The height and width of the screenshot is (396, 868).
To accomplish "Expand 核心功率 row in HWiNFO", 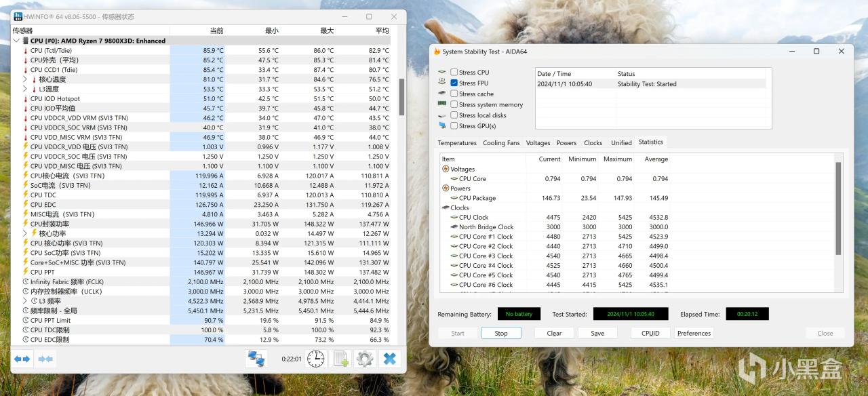I will [26, 233].
